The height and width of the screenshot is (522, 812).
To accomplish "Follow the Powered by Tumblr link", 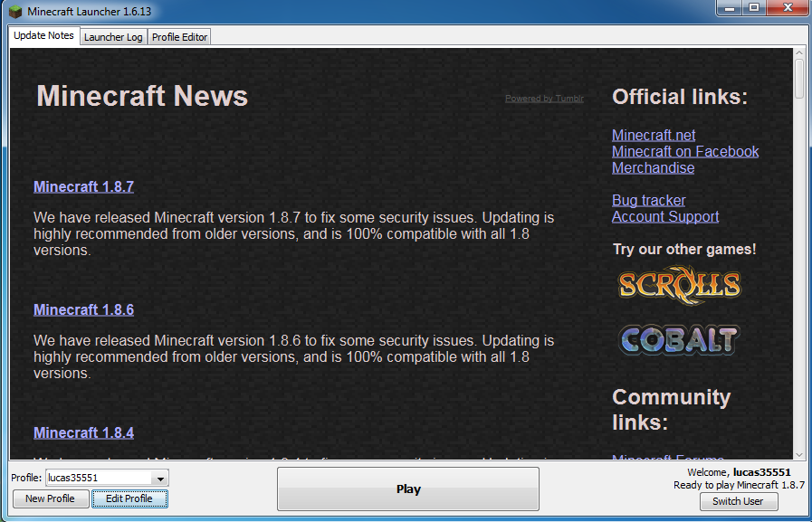I will coord(544,99).
